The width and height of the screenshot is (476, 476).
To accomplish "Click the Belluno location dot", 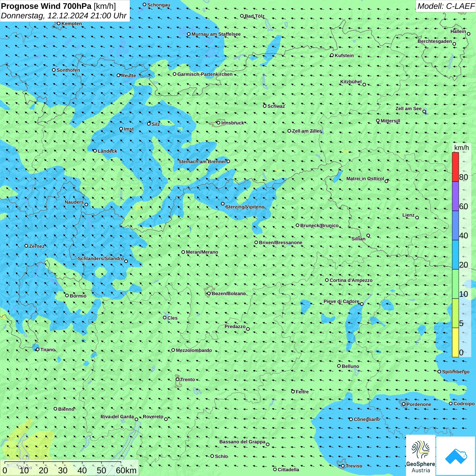I will (339, 366).
